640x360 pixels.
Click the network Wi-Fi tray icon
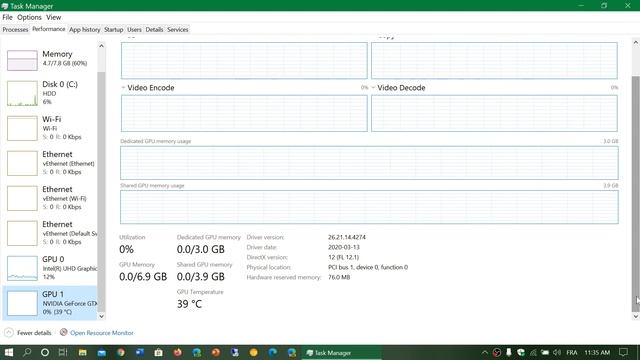click(x=533, y=352)
